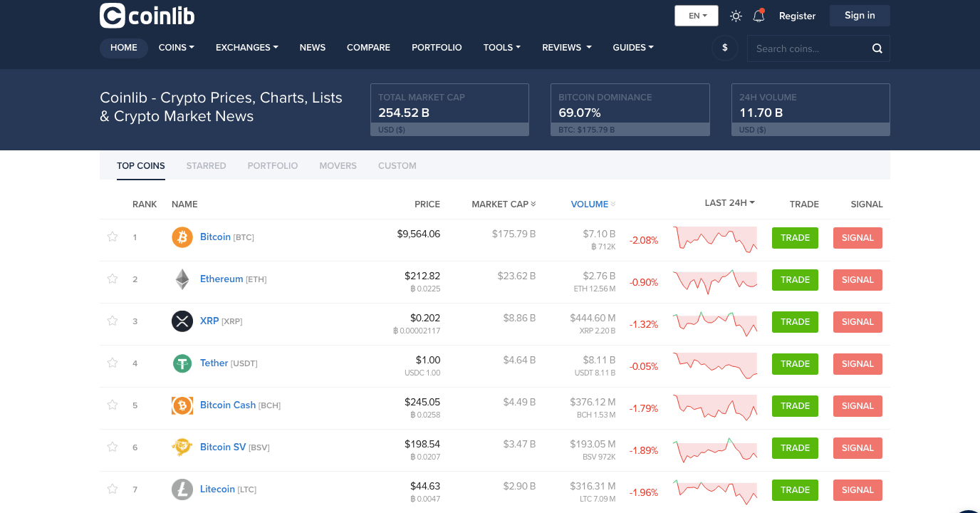Image resolution: width=980 pixels, height=513 pixels.
Task: Star the Tether row to favorite it
Action: tap(112, 363)
